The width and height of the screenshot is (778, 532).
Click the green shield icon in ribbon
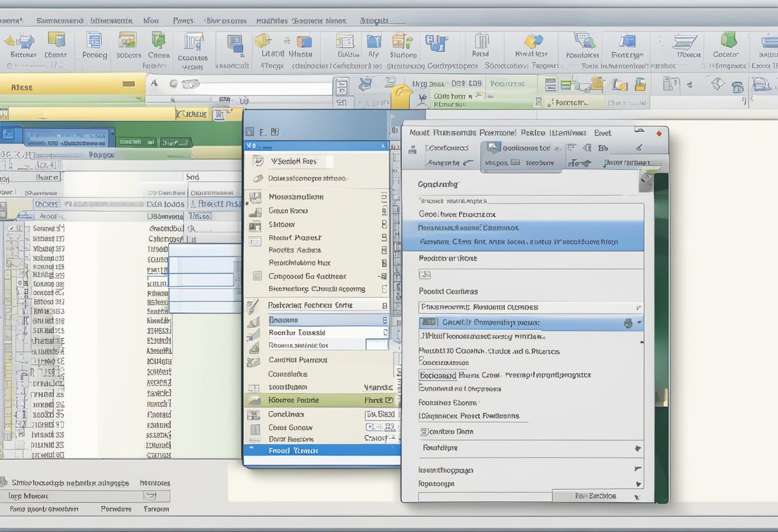tap(729, 40)
